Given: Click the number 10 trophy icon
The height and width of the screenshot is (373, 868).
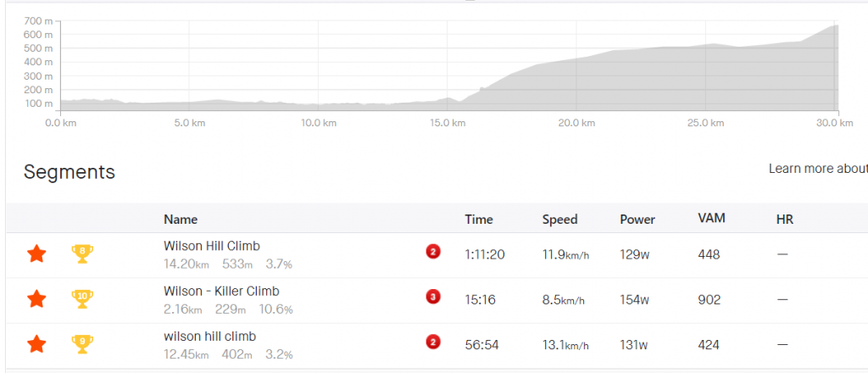Looking at the screenshot, I should tap(82, 299).
